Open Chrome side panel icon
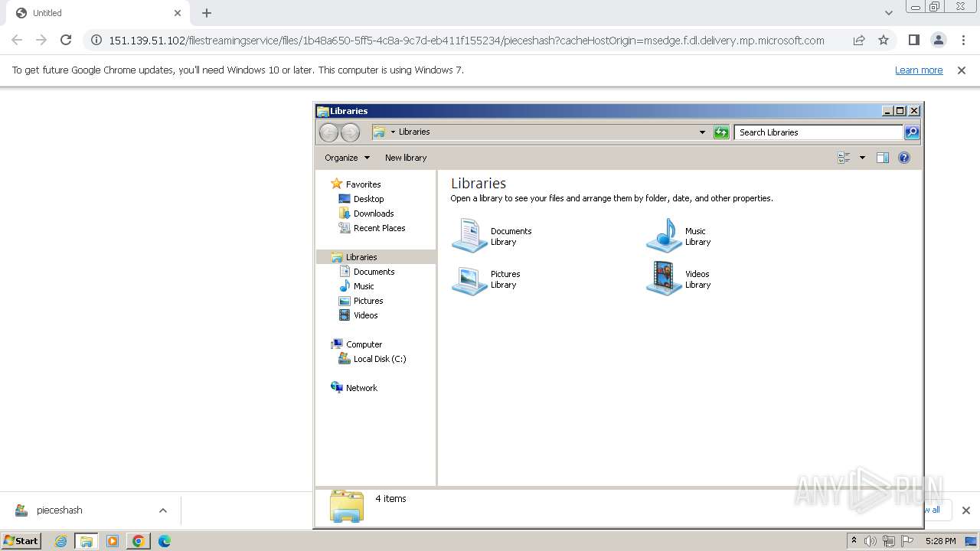 913,40
